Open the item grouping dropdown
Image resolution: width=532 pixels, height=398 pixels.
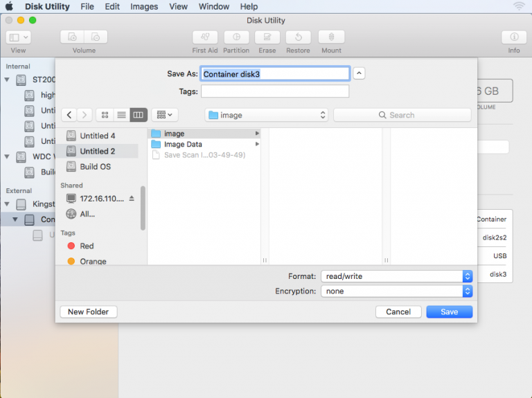165,115
